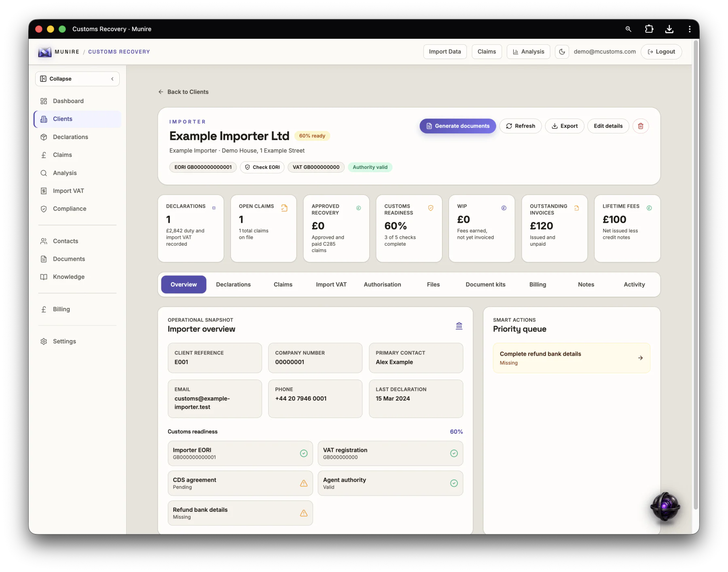Switch to the Authorisation tab

382,285
